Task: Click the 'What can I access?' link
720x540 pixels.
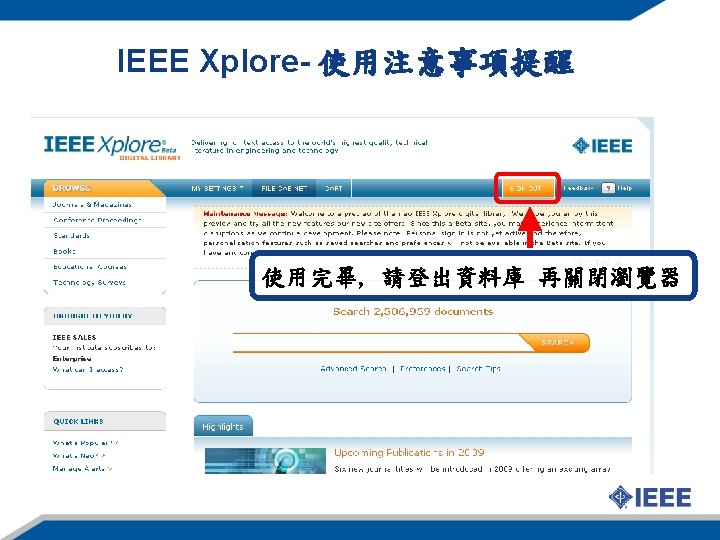Action: coord(88,369)
